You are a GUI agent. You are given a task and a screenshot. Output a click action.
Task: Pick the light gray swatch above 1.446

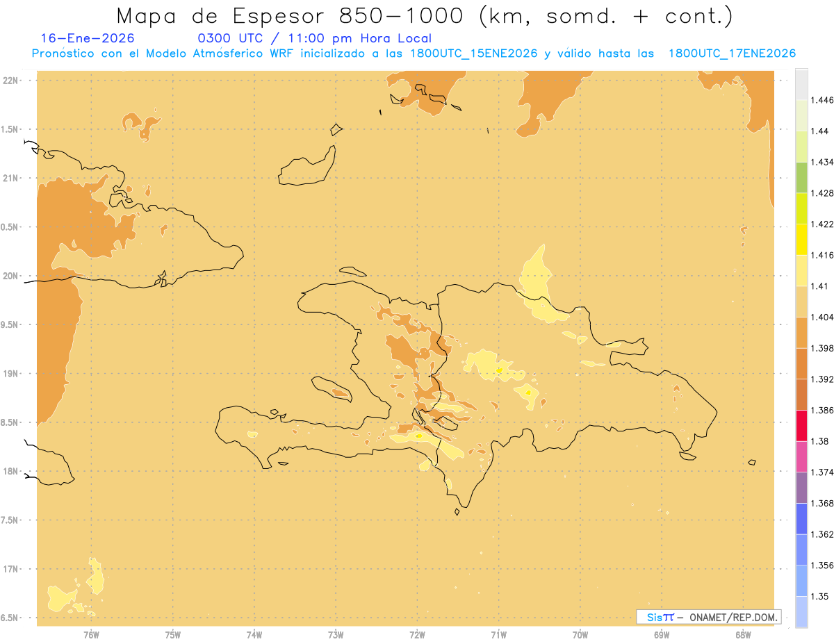coord(801,84)
